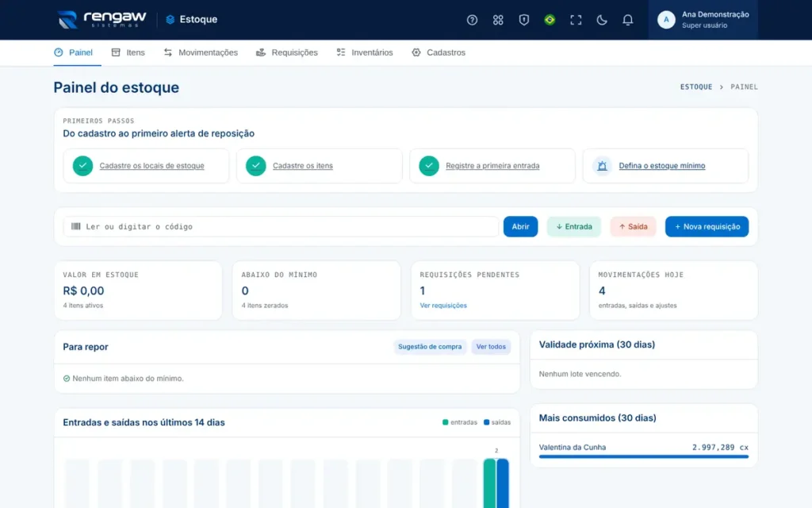
Task: Click the Movimentações hoje card
Action: [x=674, y=291]
